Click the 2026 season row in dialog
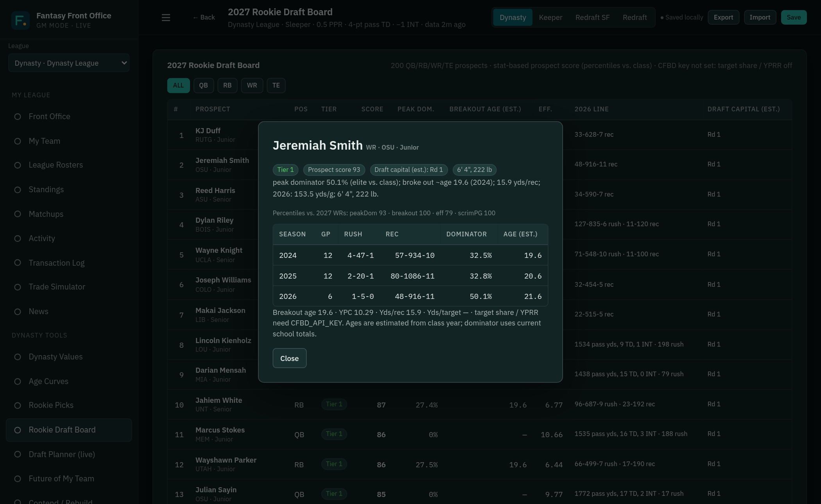This screenshot has width=821, height=504. [410, 297]
